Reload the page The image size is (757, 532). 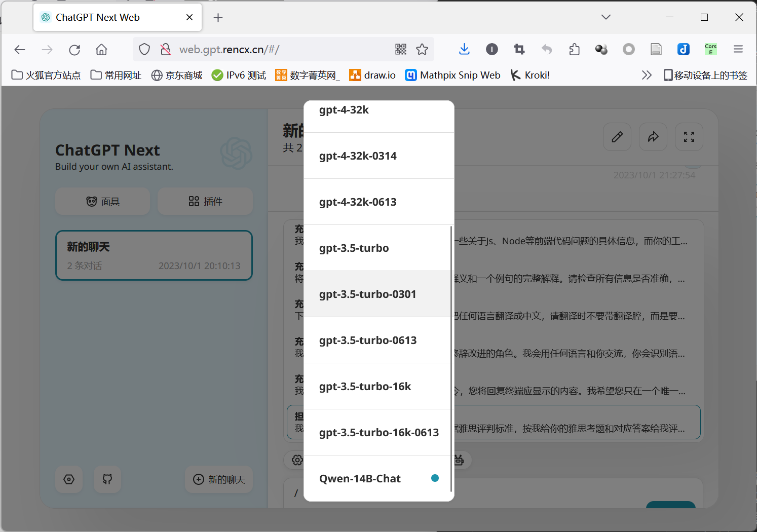74,50
